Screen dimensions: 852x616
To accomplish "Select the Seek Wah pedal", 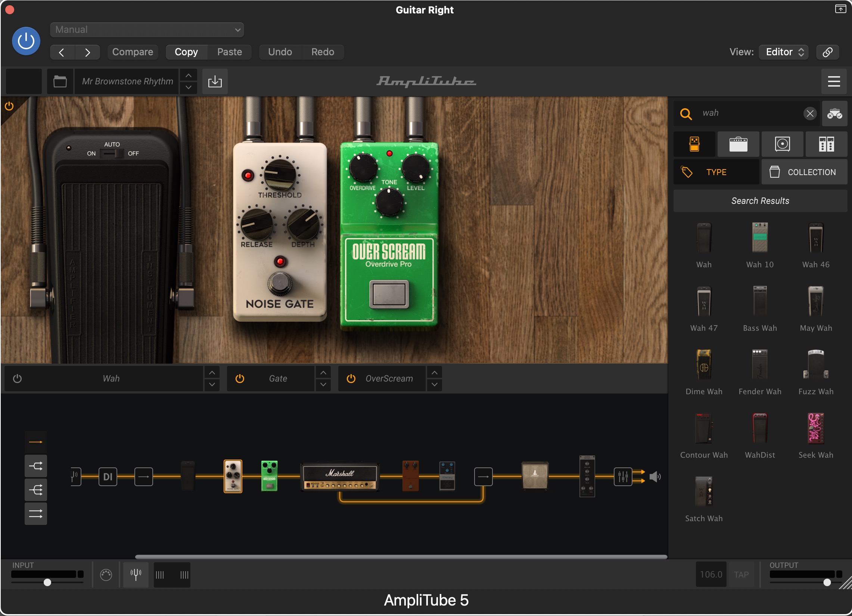I will pyautogui.click(x=815, y=435).
